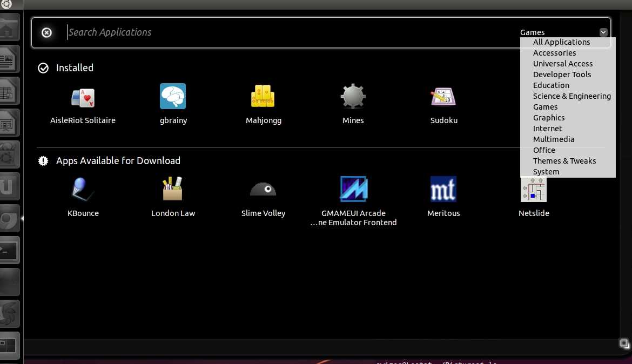Choose All Applications from category list

click(x=561, y=42)
